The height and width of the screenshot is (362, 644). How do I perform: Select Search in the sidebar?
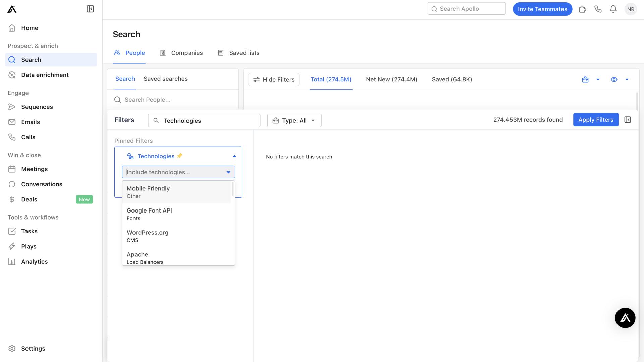pyautogui.click(x=51, y=60)
